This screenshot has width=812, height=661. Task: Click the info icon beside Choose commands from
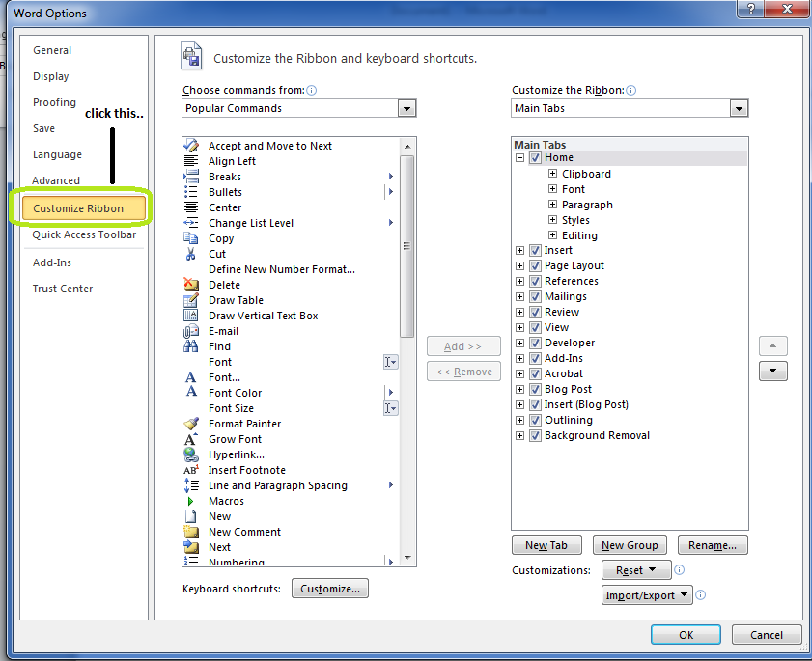311,90
